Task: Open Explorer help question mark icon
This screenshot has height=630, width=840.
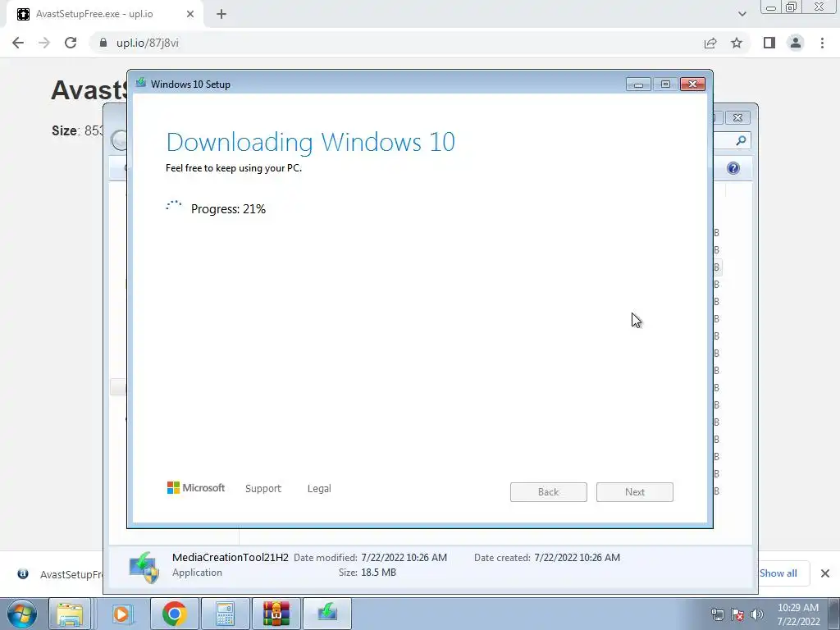Action: coord(733,168)
